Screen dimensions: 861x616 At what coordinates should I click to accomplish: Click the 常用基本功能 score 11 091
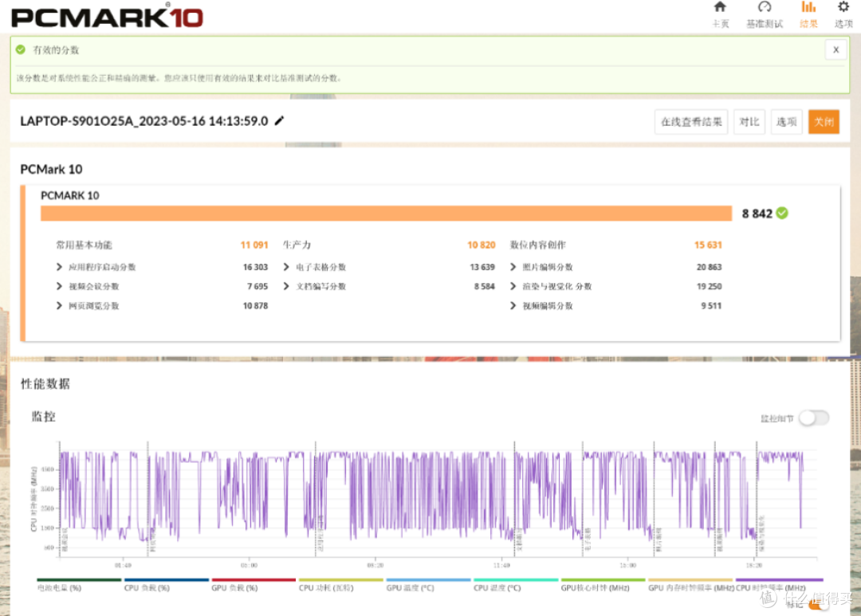(254, 245)
